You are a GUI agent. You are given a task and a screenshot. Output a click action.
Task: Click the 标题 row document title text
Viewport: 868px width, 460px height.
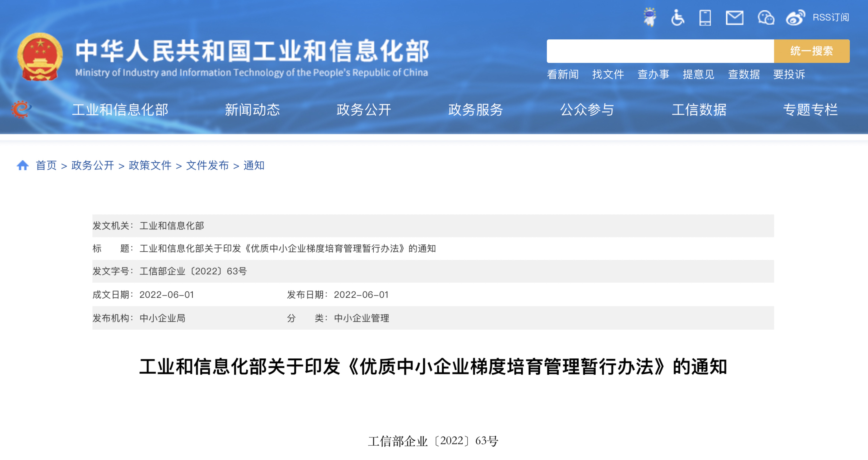click(x=288, y=249)
